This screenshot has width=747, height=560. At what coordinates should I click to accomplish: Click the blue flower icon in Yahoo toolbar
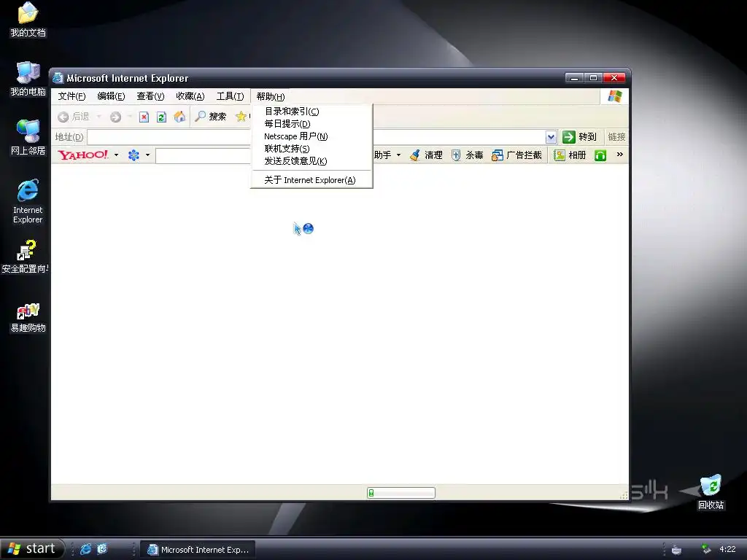(134, 155)
